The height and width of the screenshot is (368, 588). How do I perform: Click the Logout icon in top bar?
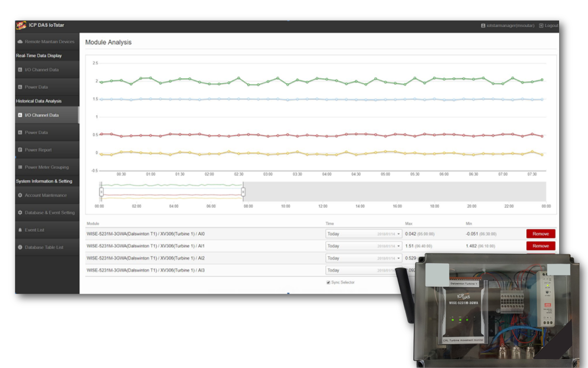coord(541,25)
